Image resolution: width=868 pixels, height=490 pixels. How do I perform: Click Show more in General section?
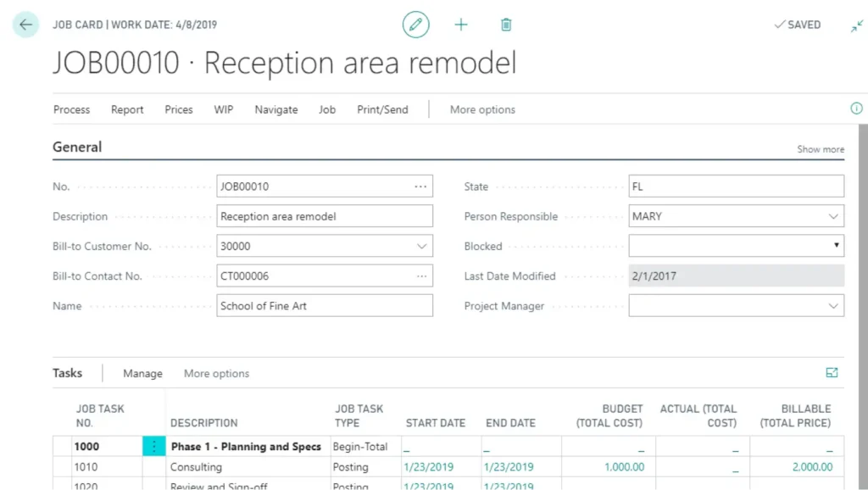pos(820,149)
